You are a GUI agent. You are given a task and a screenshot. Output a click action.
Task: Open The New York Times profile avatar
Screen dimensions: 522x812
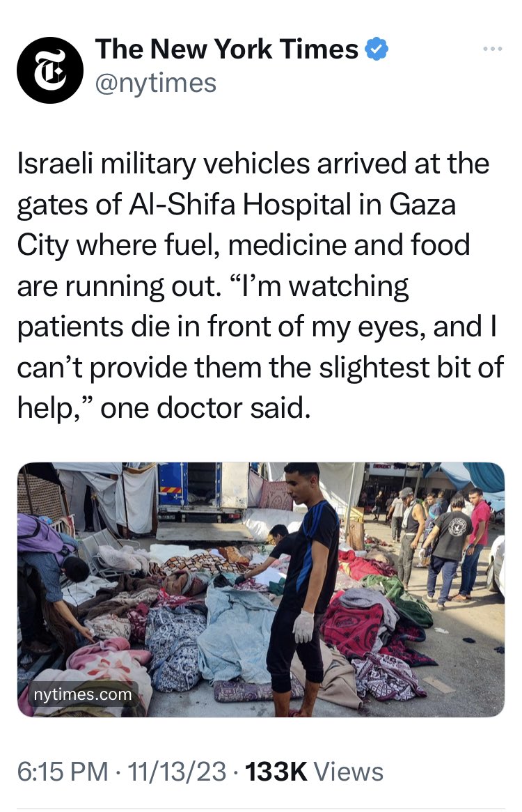[x=50, y=70]
